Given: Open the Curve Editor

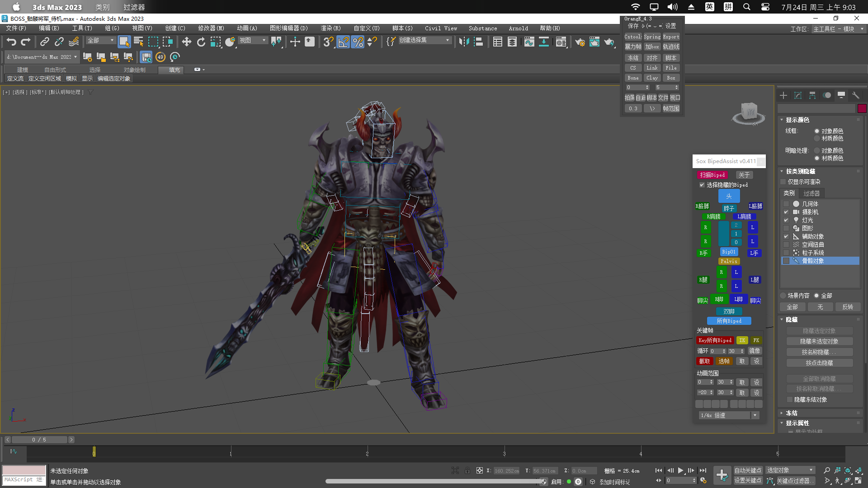Looking at the screenshot, I should (529, 42).
